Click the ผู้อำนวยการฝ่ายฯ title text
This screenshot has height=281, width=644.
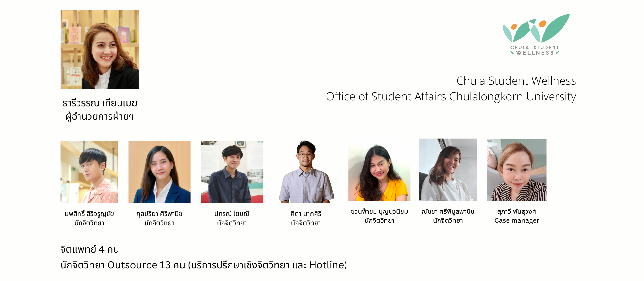99,117
